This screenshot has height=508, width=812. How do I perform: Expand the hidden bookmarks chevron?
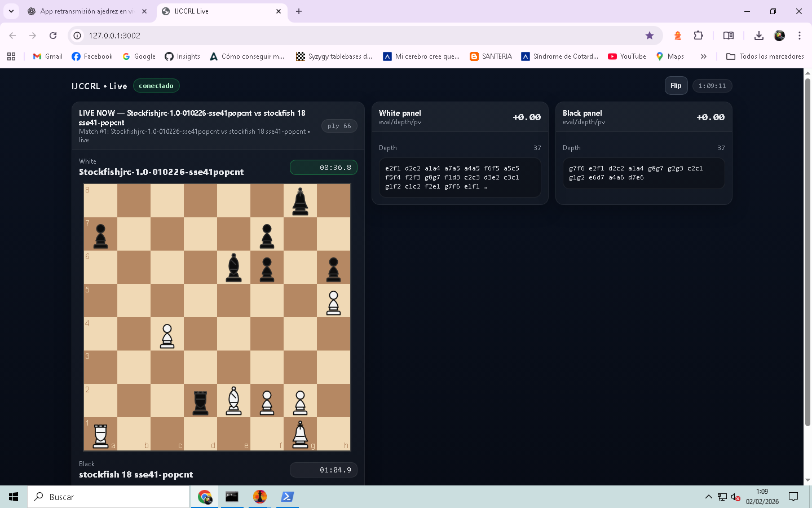pyautogui.click(x=703, y=56)
